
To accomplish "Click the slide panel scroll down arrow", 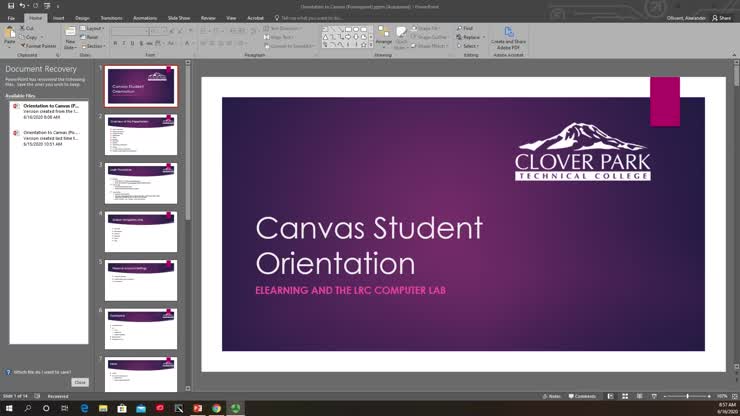I will [x=188, y=389].
